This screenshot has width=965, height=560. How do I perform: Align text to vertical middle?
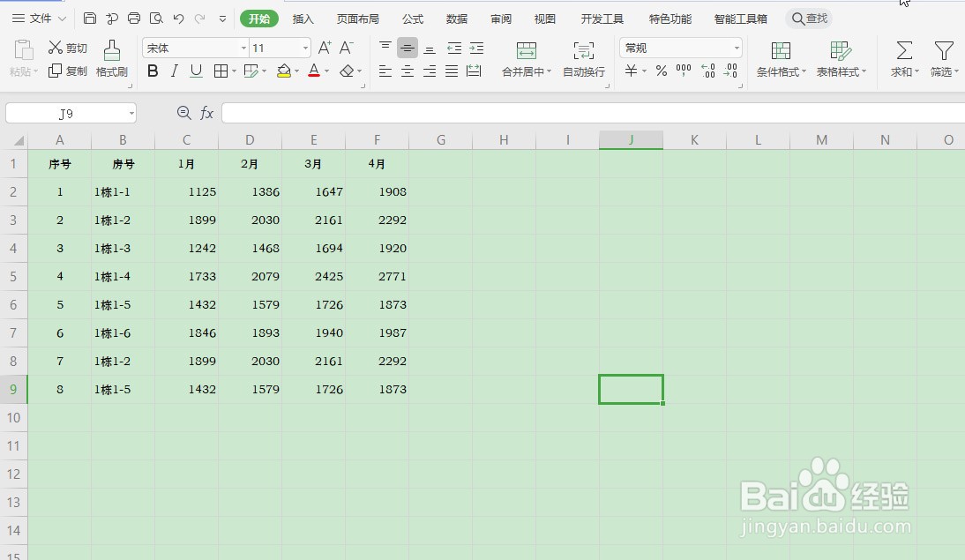point(408,48)
